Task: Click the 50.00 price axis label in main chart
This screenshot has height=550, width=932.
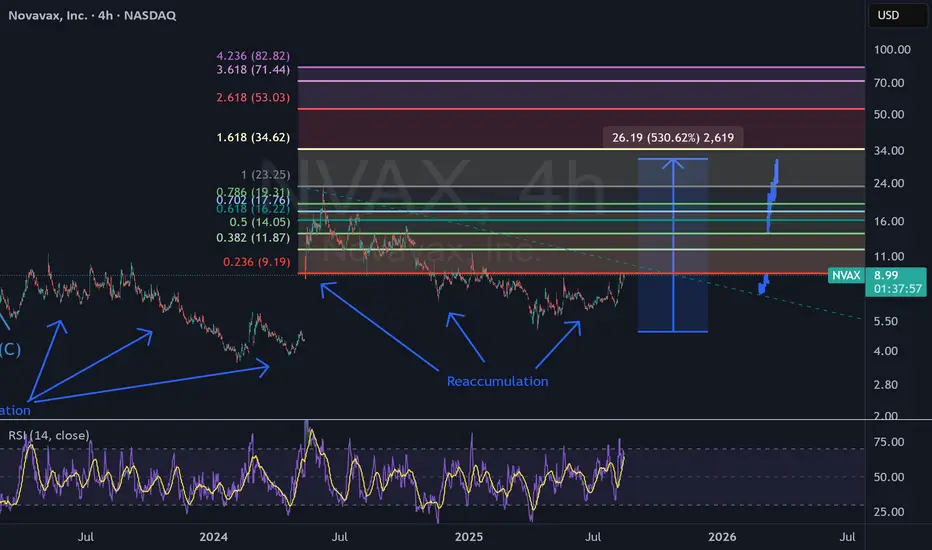Action: (x=889, y=115)
